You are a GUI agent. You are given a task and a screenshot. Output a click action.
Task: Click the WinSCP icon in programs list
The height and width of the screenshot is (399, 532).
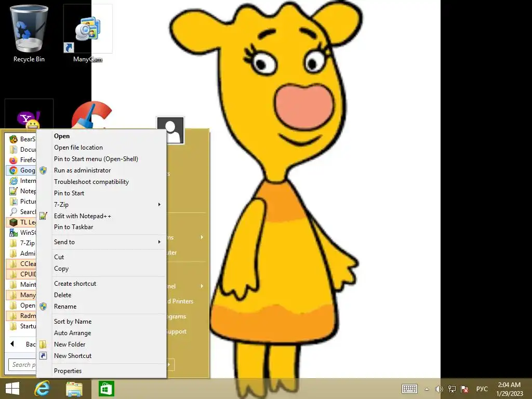14,233
